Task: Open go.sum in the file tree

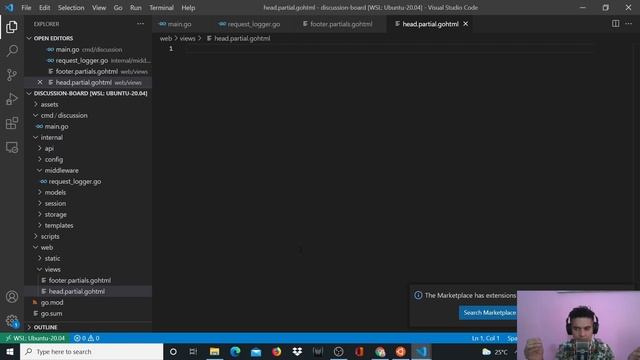Action: (x=51, y=313)
